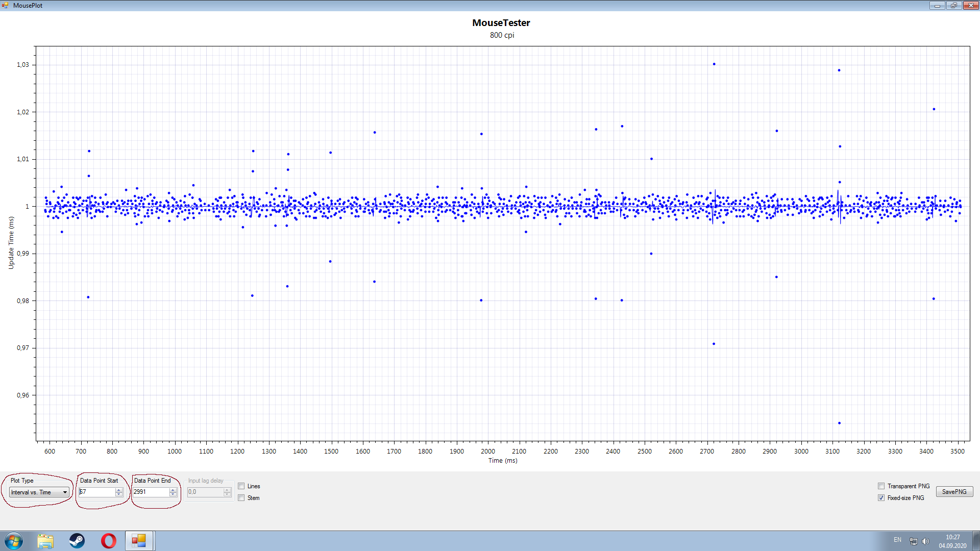Click the EN language indicator

pyautogui.click(x=897, y=540)
